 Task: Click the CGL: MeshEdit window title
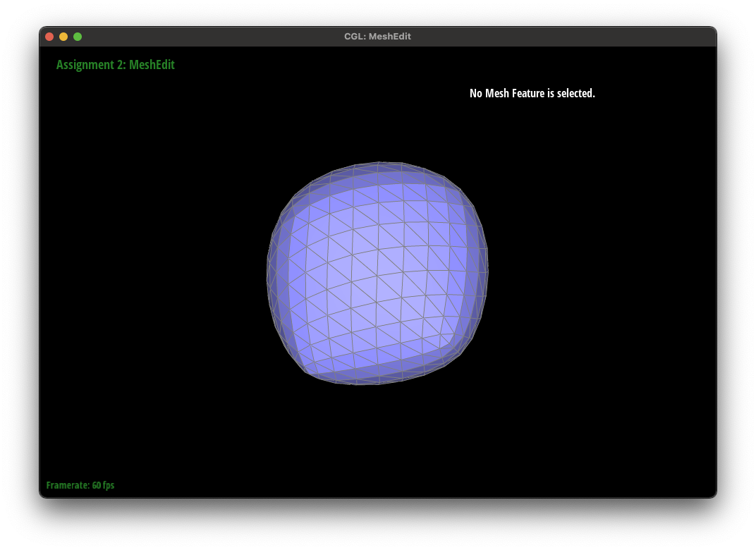(x=378, y=36)
